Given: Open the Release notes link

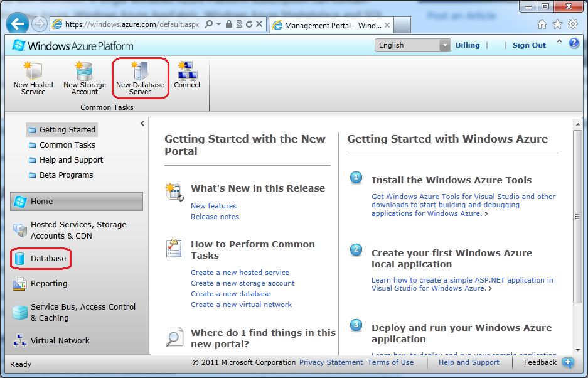Looking at the screenshot, I should coord(215,217).
